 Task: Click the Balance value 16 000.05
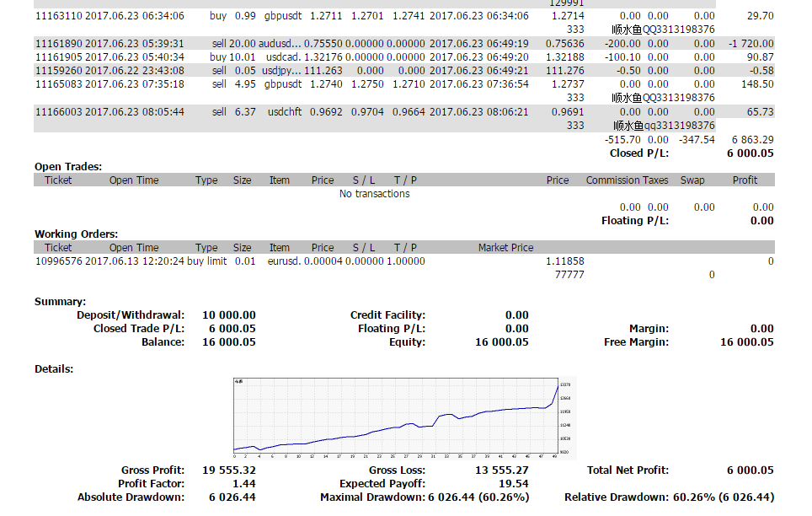point(229,342)
